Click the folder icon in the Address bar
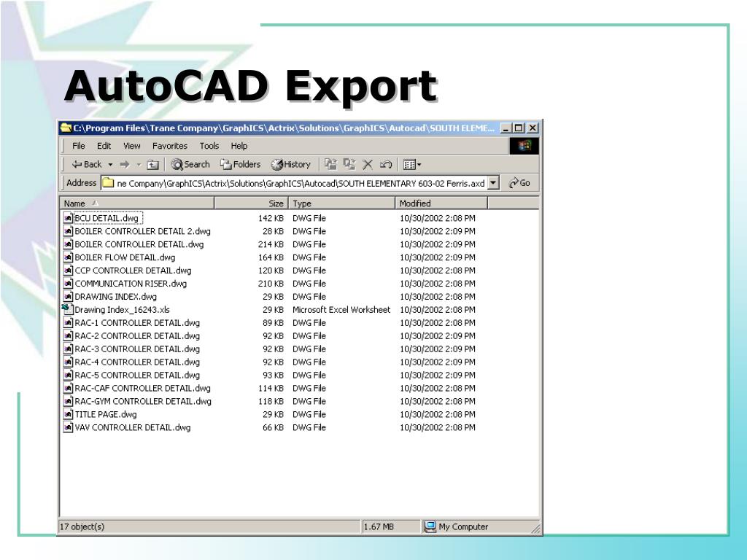The image size is (747, 560). click(109, 183)
